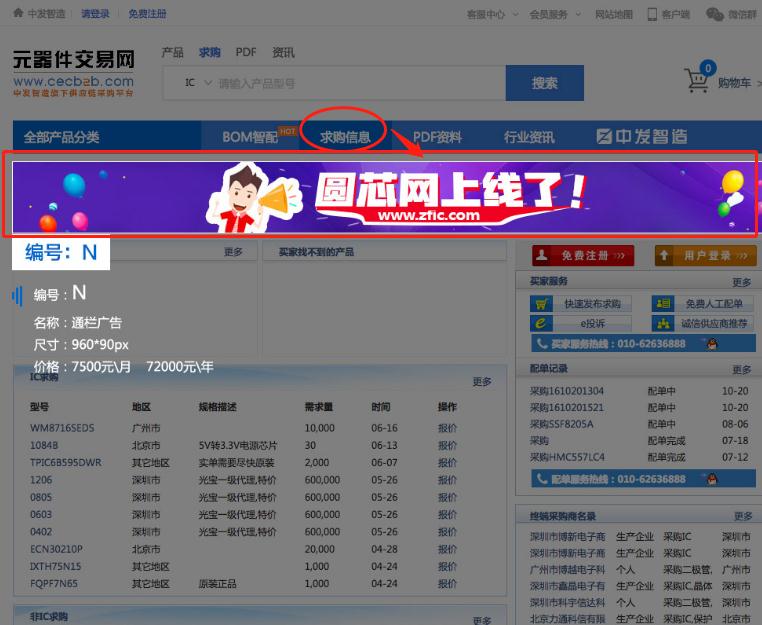
Task: Click 更多 in the 买家服务 panel
Action: coord(742,282)
